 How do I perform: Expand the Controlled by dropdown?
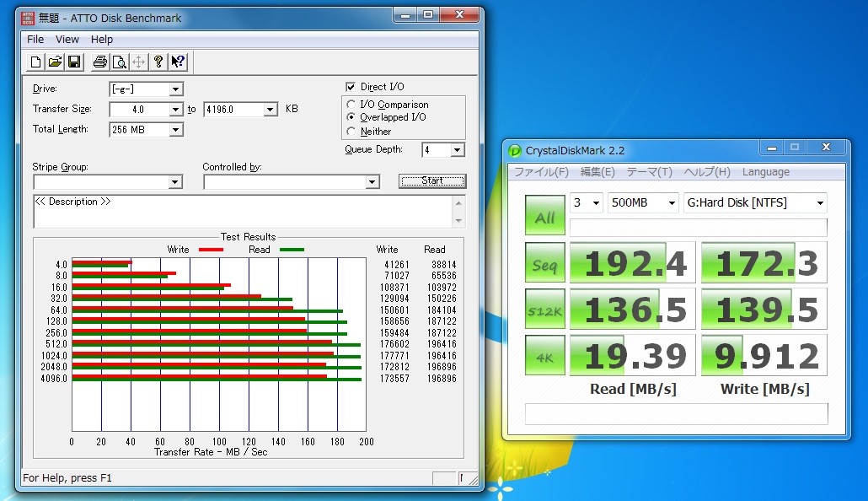[372, 182]
